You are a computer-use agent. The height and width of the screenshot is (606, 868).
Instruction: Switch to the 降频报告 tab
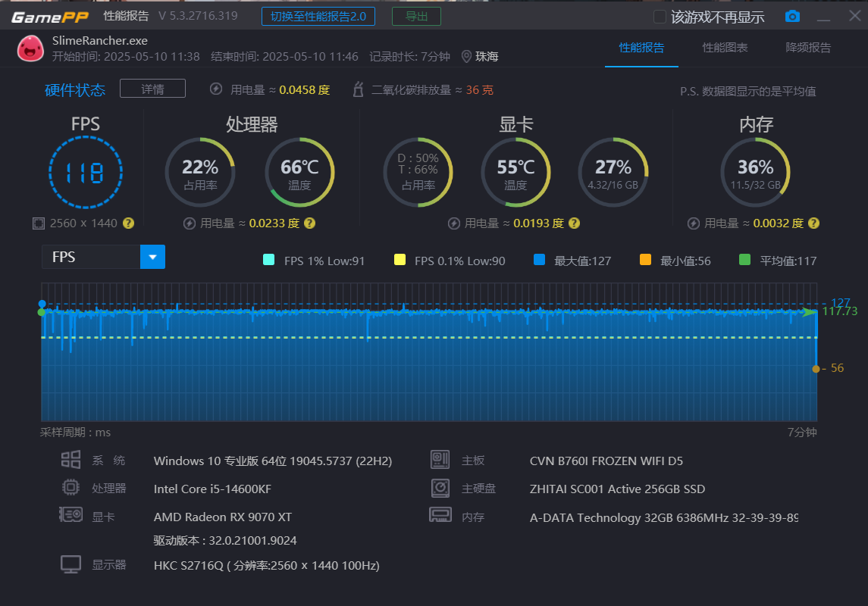coord(808,48)
